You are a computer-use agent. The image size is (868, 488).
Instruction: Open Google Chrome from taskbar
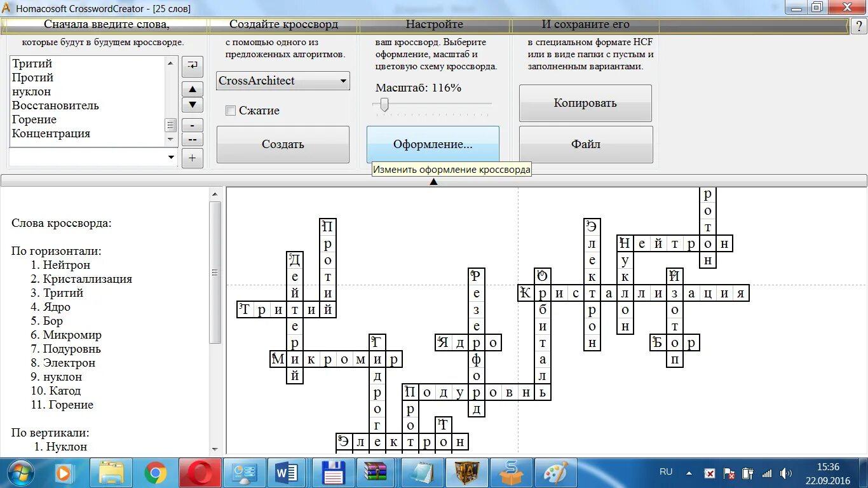(156, 473)
